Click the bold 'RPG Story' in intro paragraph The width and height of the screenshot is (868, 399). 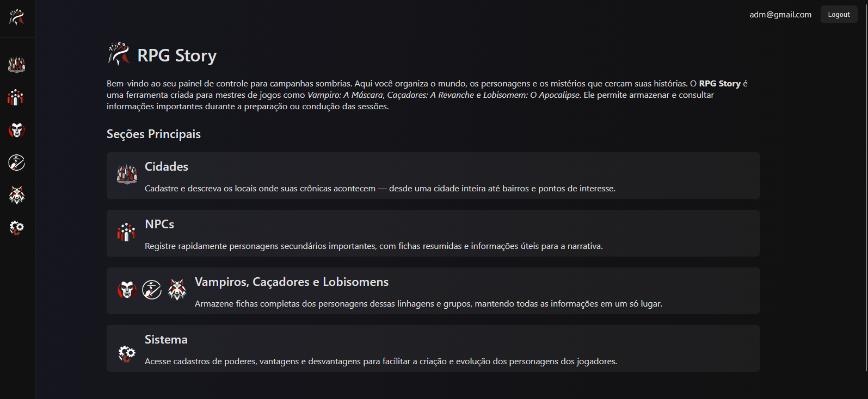[719, 84]
